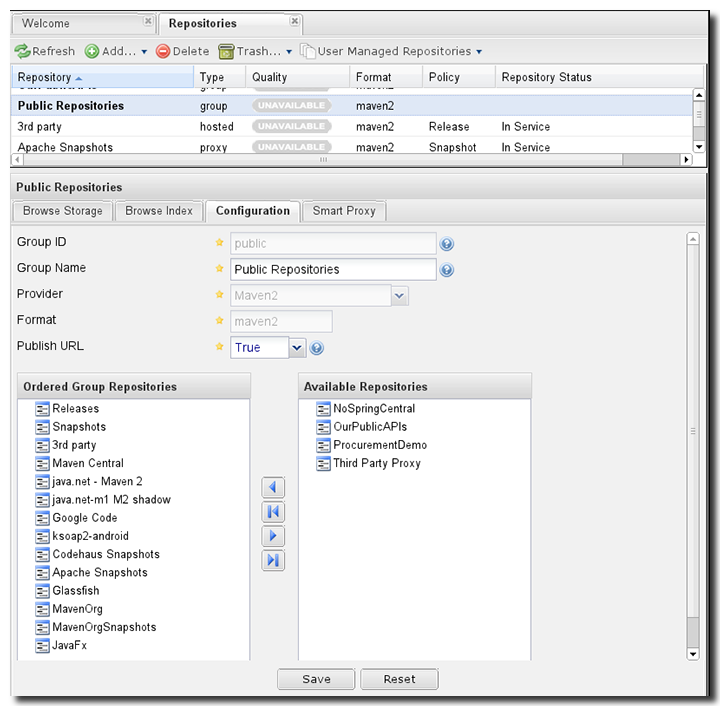Screen dimensions: 720x706
Task: Open the Smart Proxy tab
Action: (x=343, y=211)
